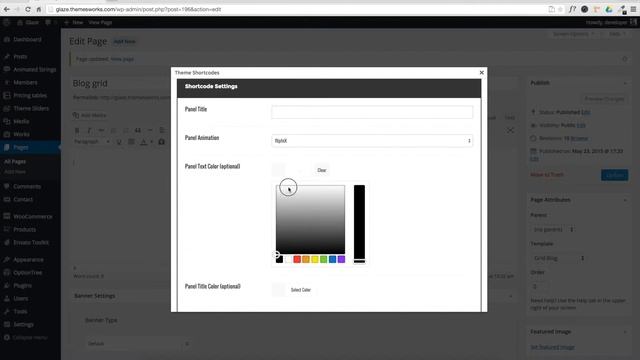Click the Clear button for text color

322,170
